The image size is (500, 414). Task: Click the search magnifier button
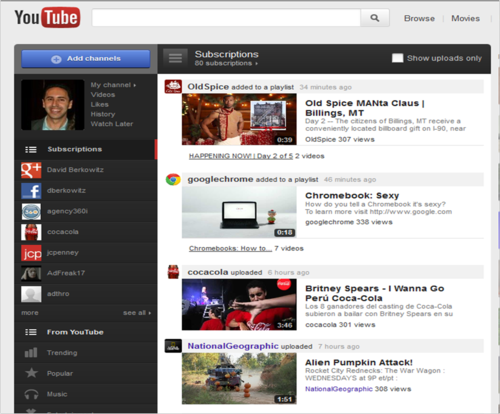coord(375,18)
